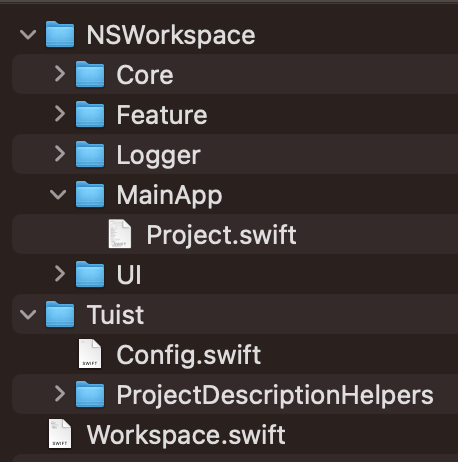Expand the Feature folder chevron

[60, 114]
